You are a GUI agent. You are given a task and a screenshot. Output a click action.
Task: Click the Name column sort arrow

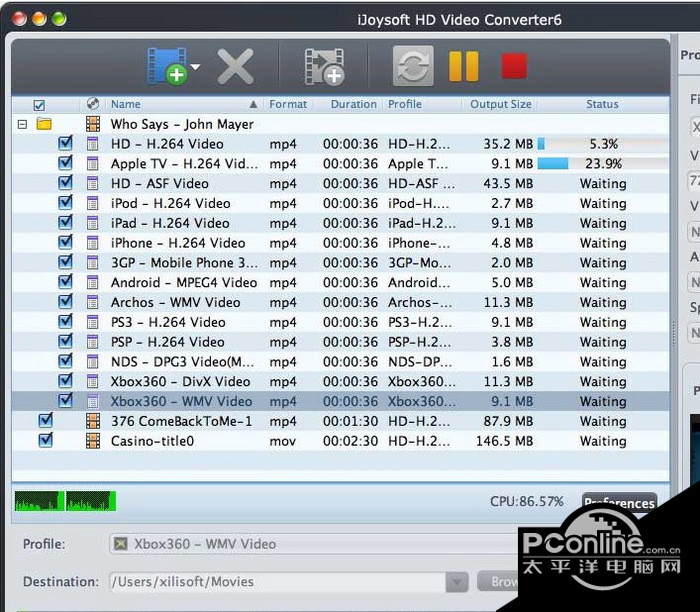(x=253, y=104)
